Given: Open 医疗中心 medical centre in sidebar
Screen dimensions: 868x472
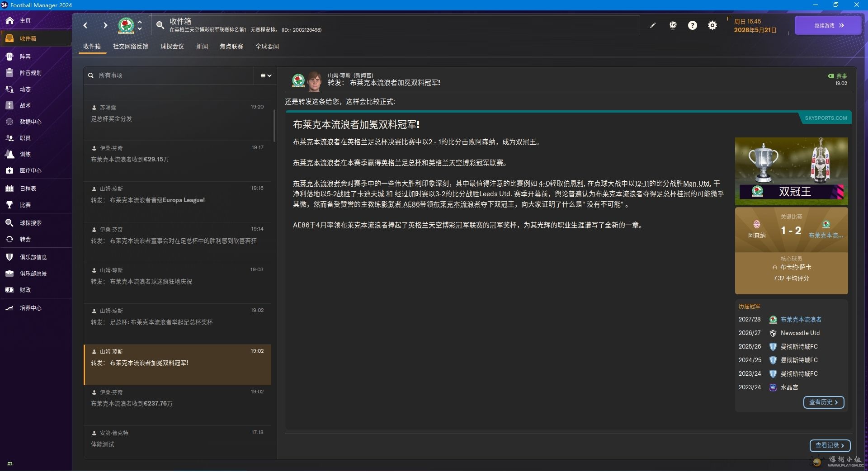Looking at the screenshot, I should point(36,170).
